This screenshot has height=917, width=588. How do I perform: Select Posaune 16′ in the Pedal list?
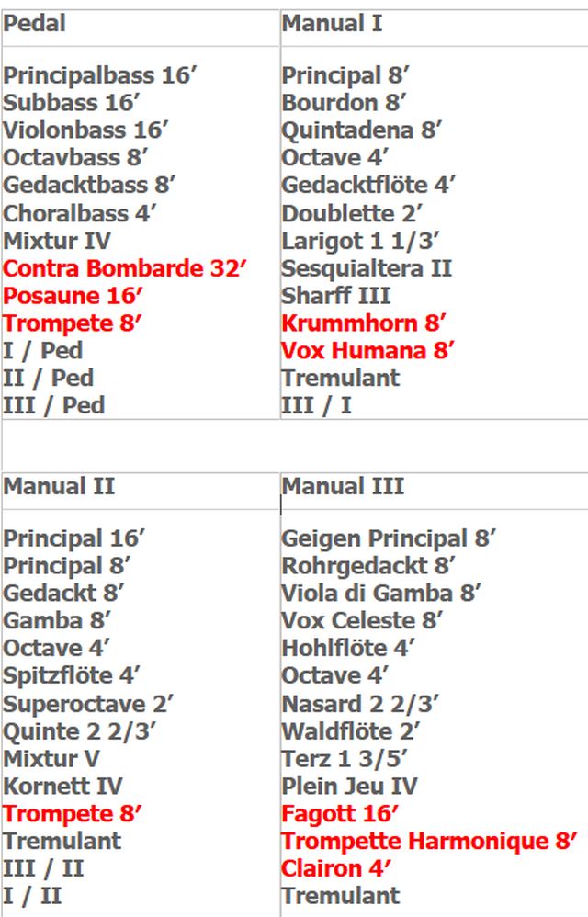point(73,296)
